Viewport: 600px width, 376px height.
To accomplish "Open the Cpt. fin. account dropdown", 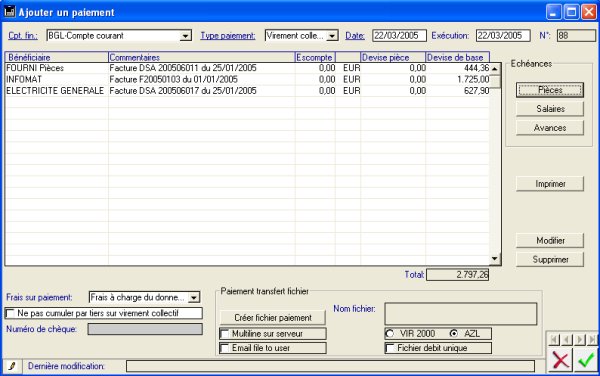I will coord(185,36).
